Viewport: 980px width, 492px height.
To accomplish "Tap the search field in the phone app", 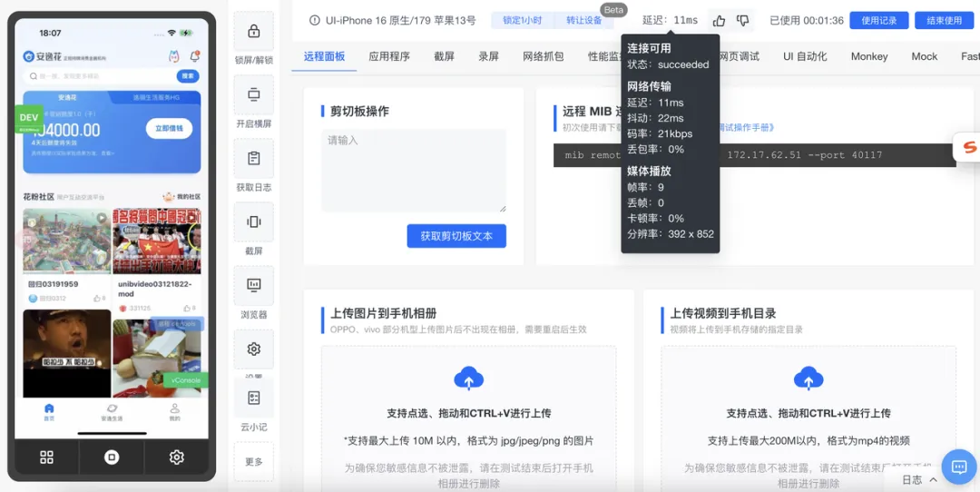I will 100,76.
